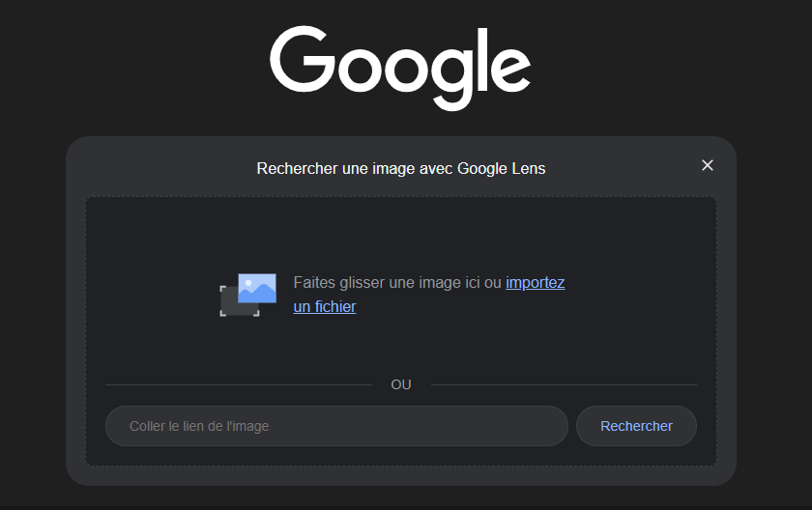Click the "un fichier" link text
812x510 pixels.
click(x=325, y=307)
